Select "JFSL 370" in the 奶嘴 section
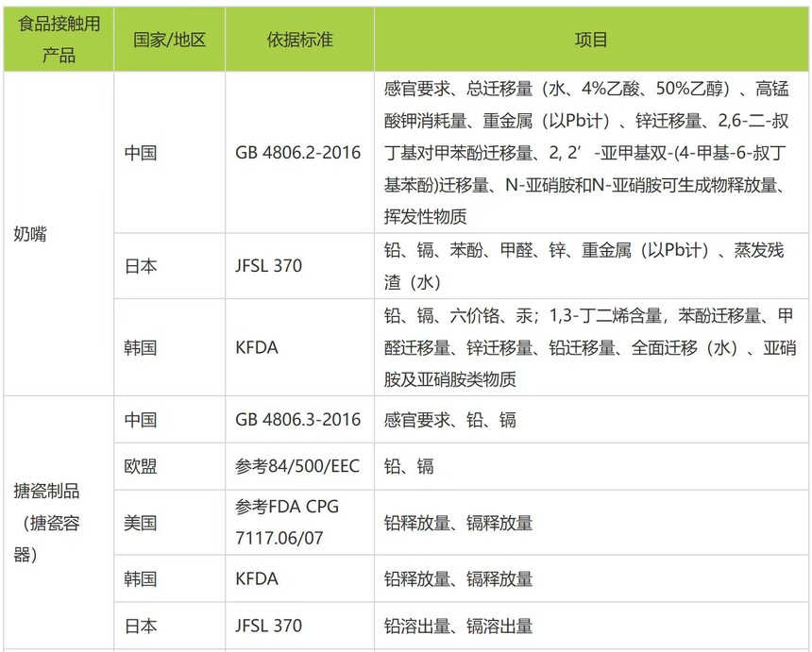The image size is (812, 652). click(x=269, y=266)
